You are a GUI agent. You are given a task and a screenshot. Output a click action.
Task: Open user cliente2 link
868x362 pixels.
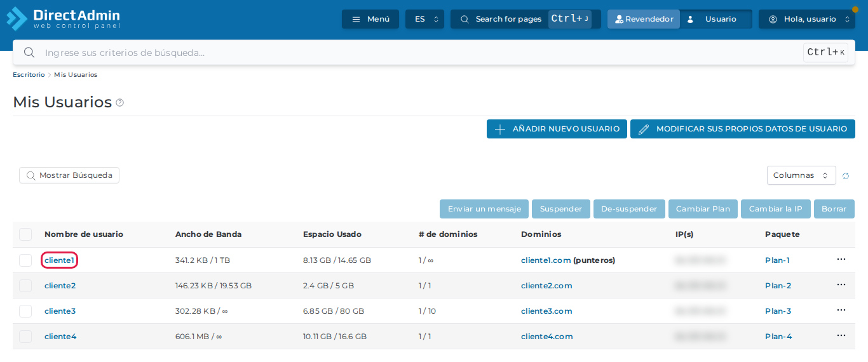(x=60, y=286)
